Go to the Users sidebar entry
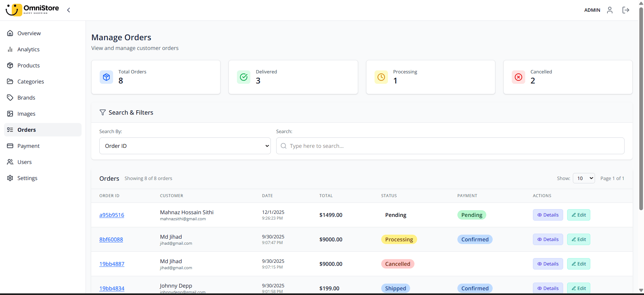This screenshot has height=295, width=644. tap(43, 162)
